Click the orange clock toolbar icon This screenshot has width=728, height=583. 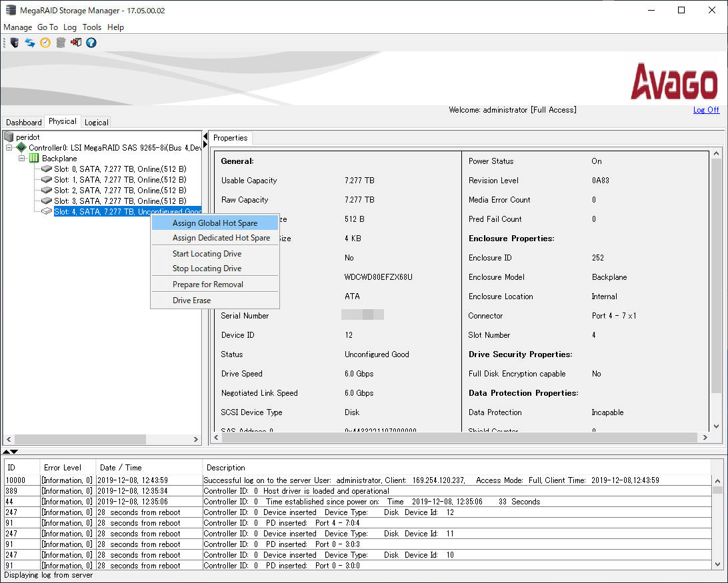(x=45, y=43)
